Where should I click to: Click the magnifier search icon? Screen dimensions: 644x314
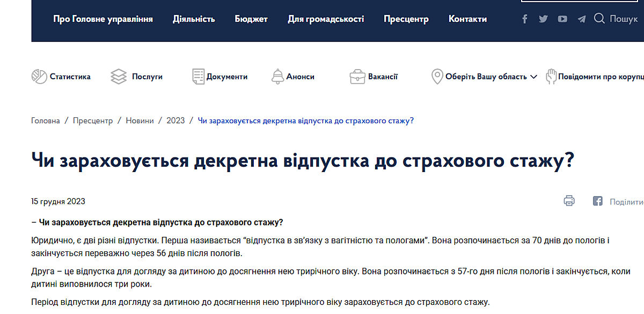click(599, 19)
